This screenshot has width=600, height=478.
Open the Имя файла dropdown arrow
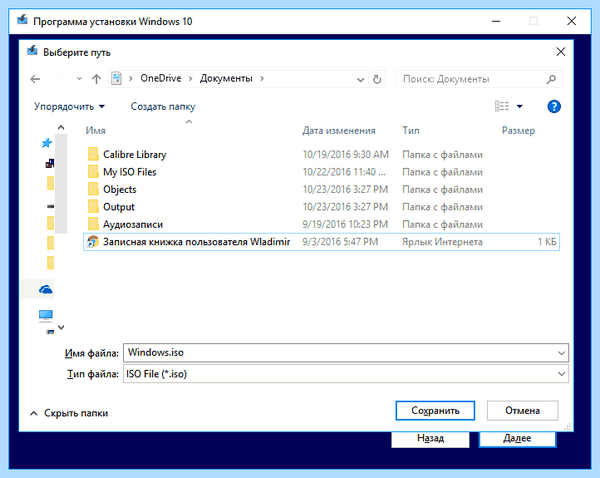pos(561,353)
